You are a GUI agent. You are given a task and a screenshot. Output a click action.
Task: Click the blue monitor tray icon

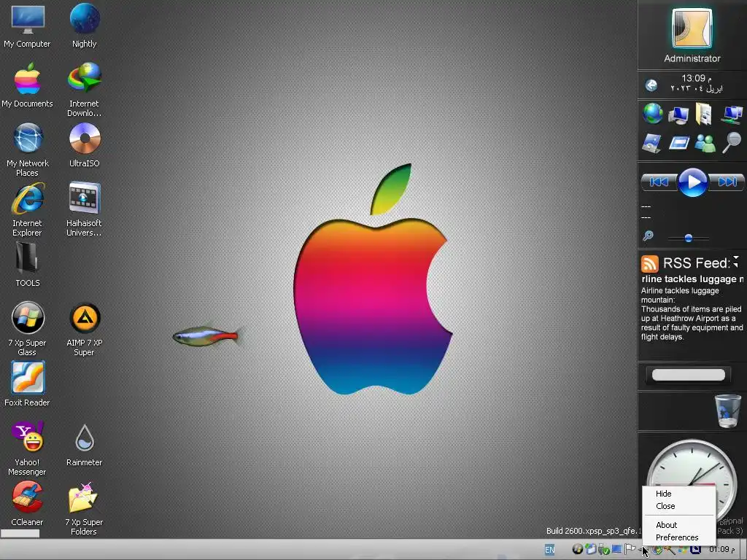(617, 550)
